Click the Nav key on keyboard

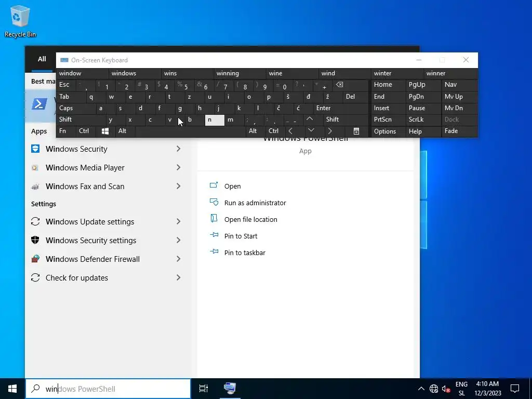tap(459, 85)
